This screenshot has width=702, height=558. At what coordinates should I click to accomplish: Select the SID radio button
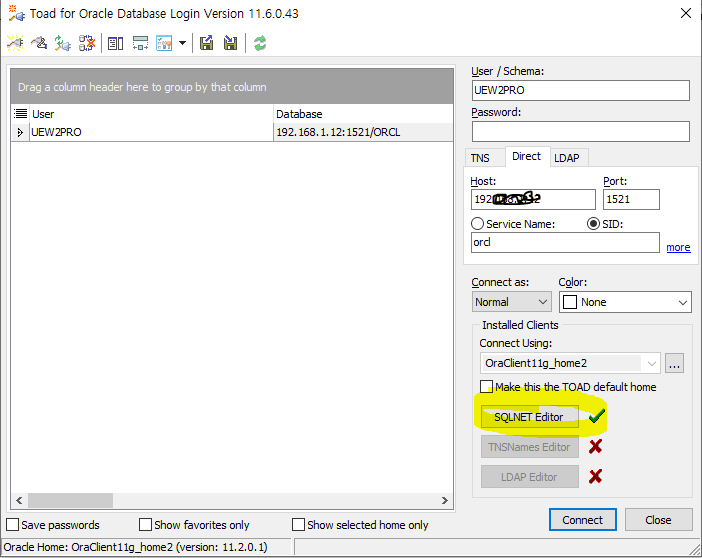(x=593, y=223)
